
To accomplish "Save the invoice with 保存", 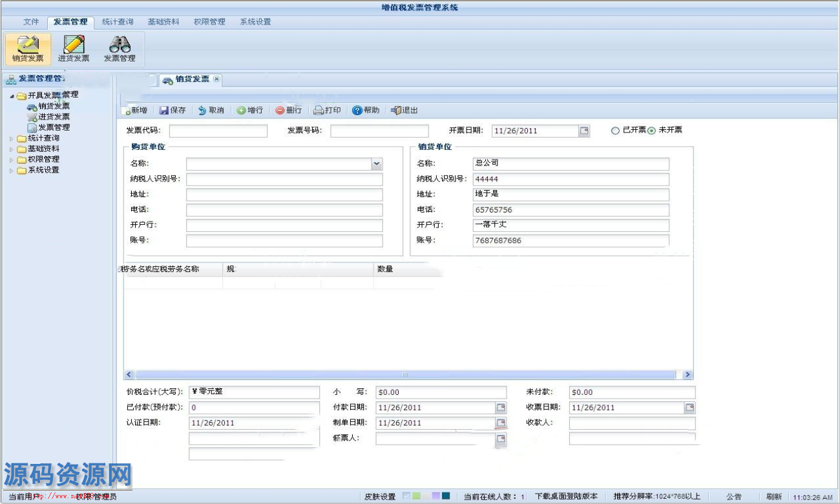I will tap(173, 110).
